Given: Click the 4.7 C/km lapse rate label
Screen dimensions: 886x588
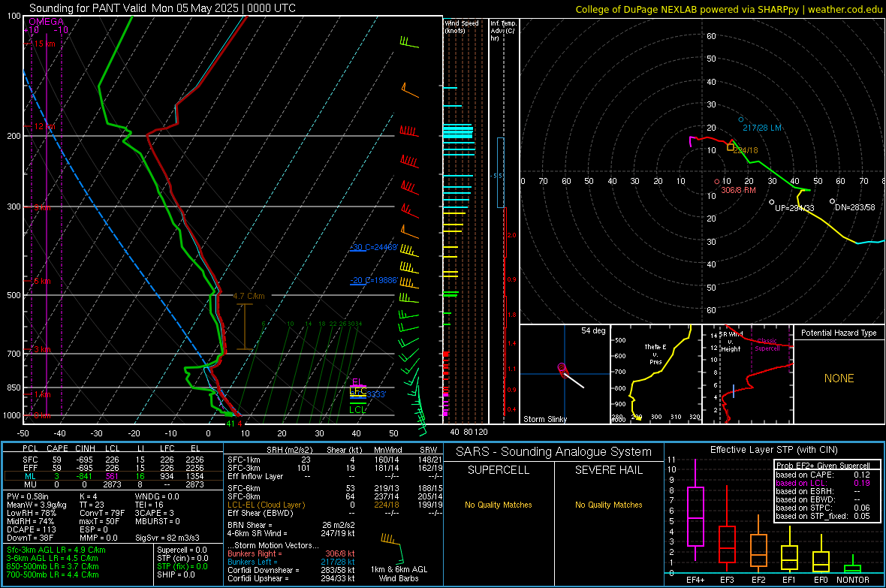Looking at the screenshot, I should (x=249, y=296).
